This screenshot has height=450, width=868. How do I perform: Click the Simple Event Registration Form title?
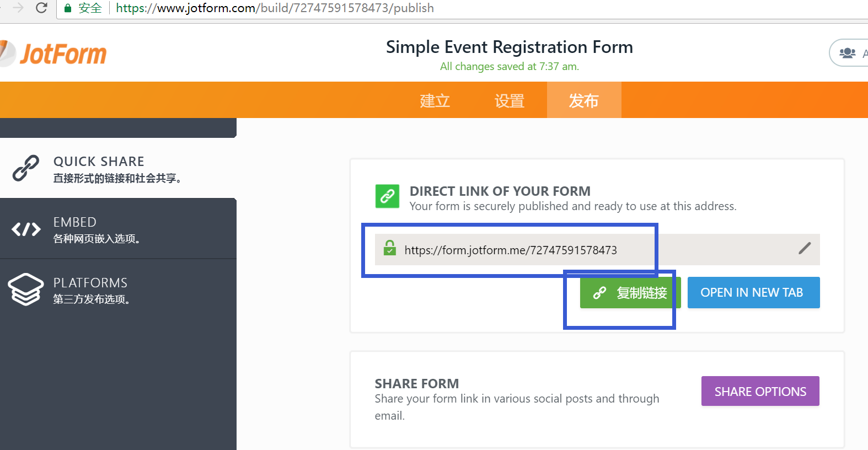pos(510,47)
